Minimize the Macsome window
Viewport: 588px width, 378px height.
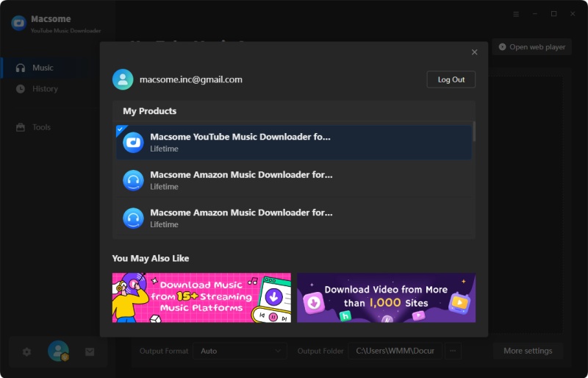click(x=535, y=14)
